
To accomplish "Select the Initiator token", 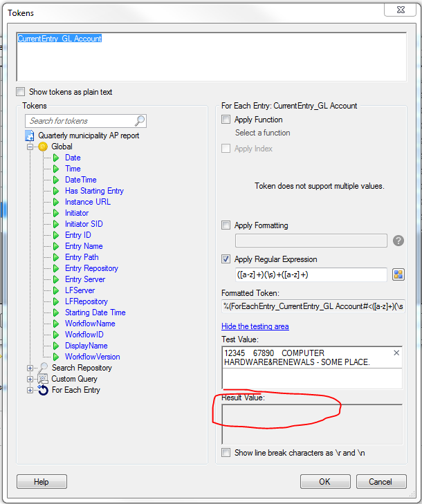I will 77,213.
